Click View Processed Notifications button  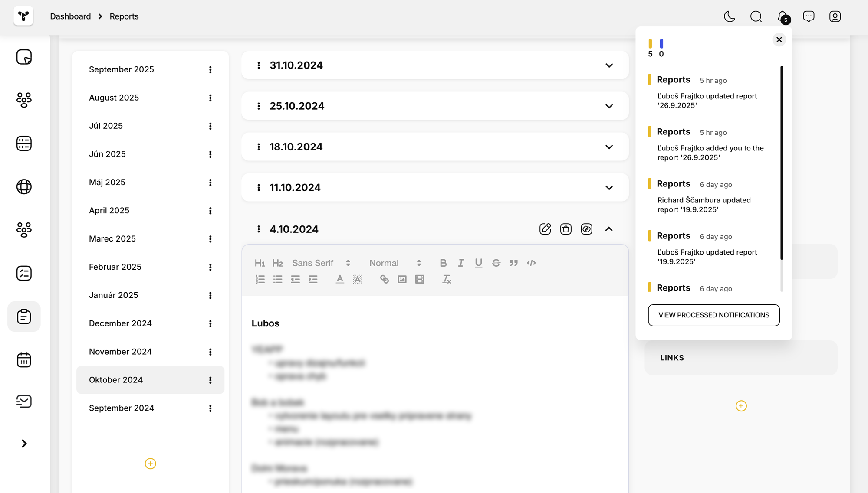pyautogui.click(x=713, y=315)
